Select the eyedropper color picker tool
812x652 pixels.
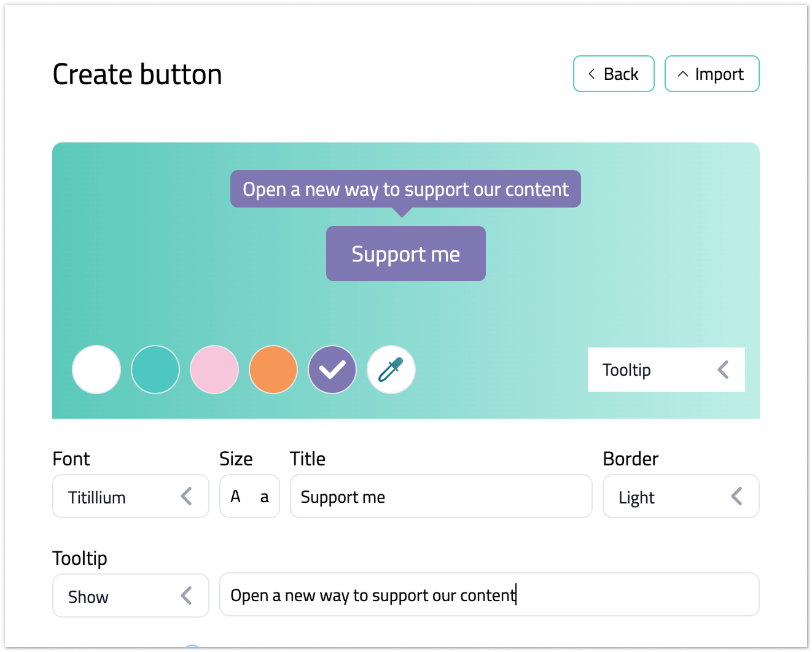click(391, 370)
